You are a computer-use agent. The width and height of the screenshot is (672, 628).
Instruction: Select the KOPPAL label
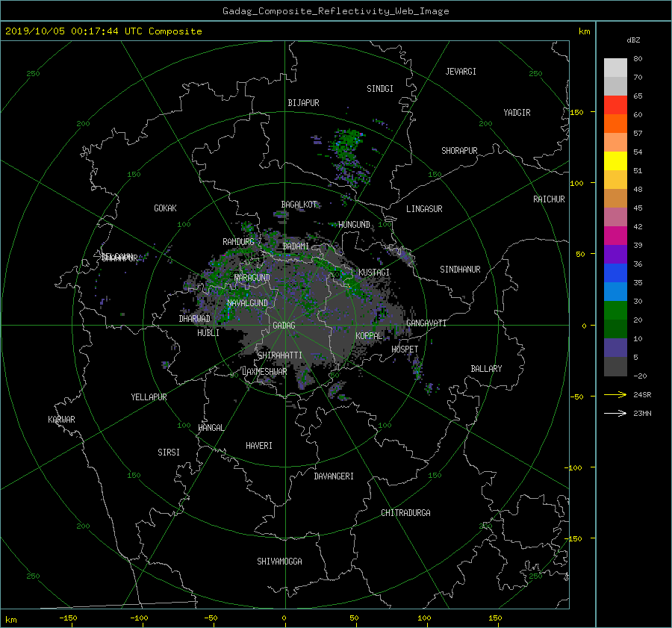[x=369, y=336]
